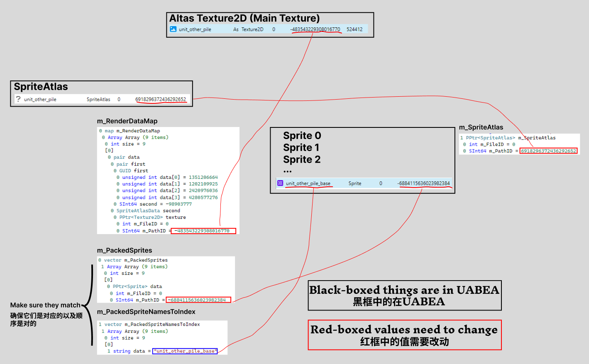Collapse the m_RenderDataMap map node
The width and height of the screenshot is (589, 364).
pyautogui.click(x=100, y=131)
